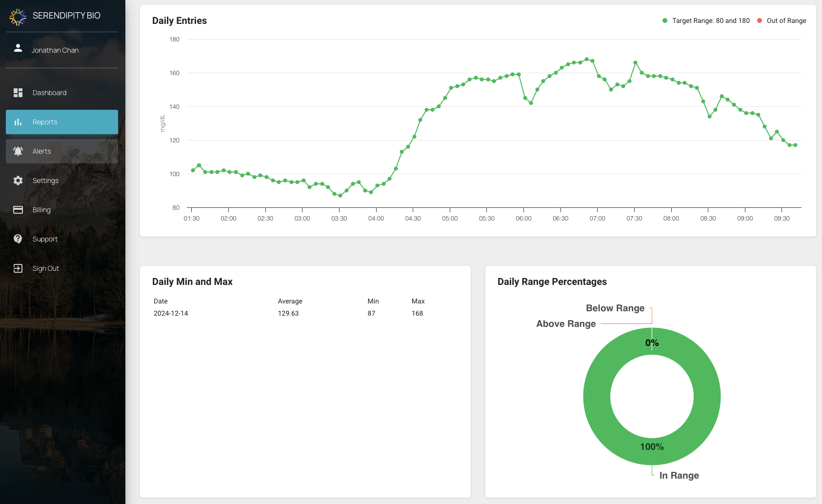Click the Sign Out arrow icon
822x504 pixels.
[x=18, y=268]
